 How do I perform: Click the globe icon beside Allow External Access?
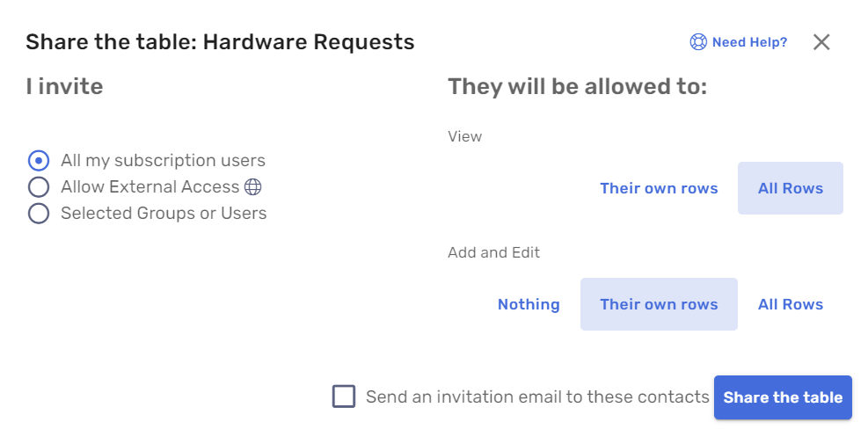(x=253, y=187)
